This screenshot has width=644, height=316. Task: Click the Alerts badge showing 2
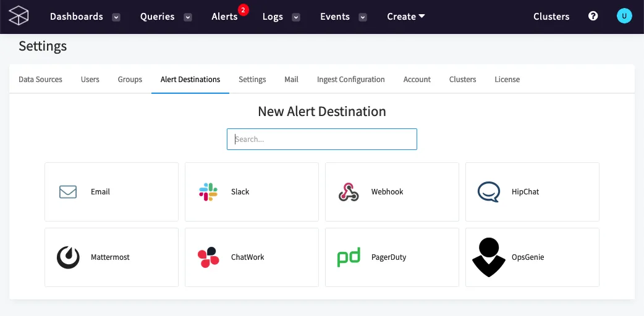click(243, 10)
